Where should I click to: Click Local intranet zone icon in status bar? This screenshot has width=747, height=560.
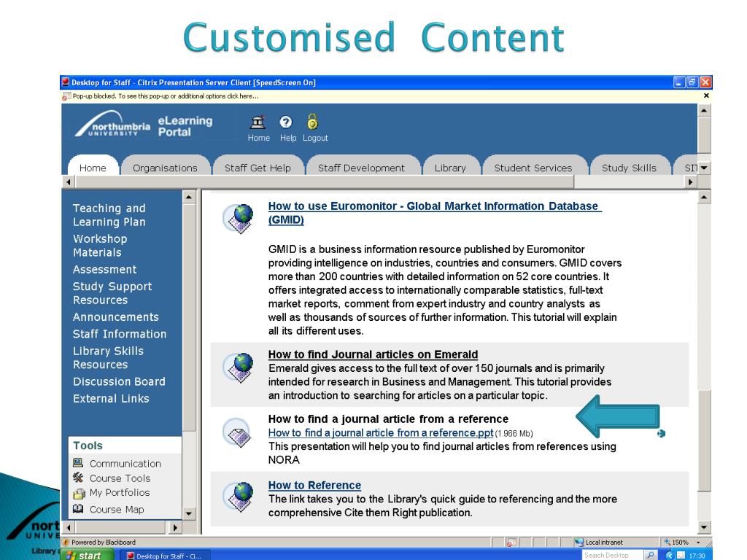tap(578, 542)
